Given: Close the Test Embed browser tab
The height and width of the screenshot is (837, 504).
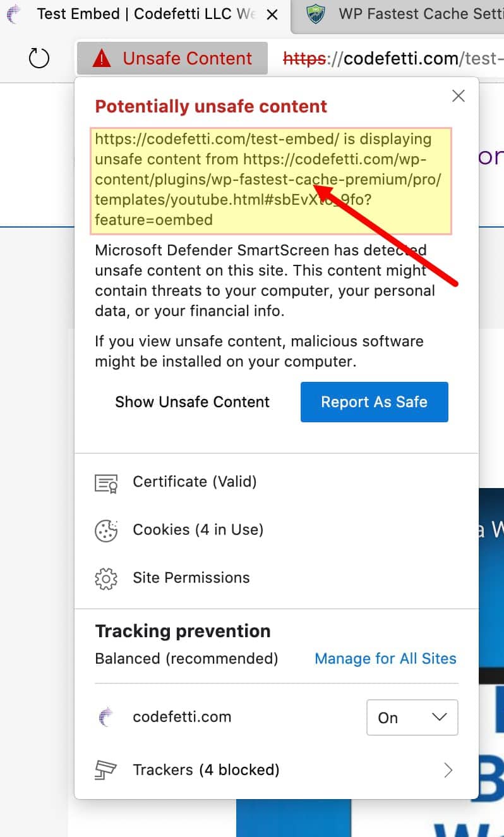Looking at the screenshot, I should tap(270, 13).
